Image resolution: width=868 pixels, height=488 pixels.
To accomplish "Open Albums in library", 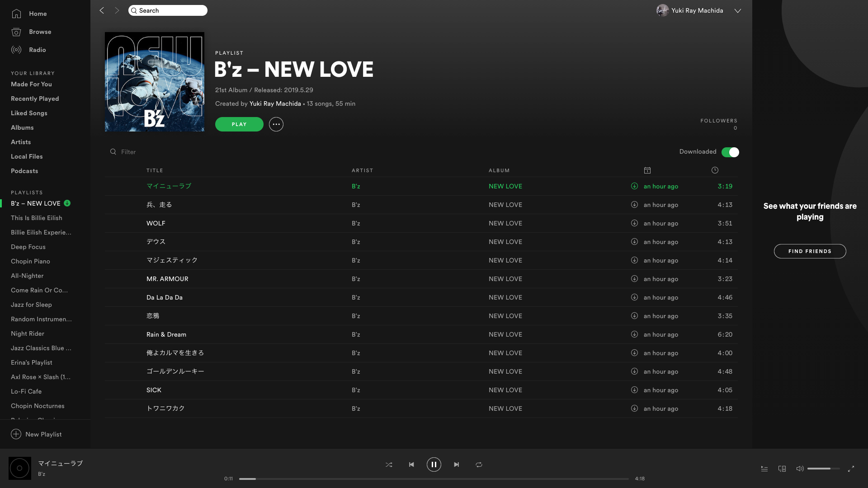I will click(x=22, y=127).
